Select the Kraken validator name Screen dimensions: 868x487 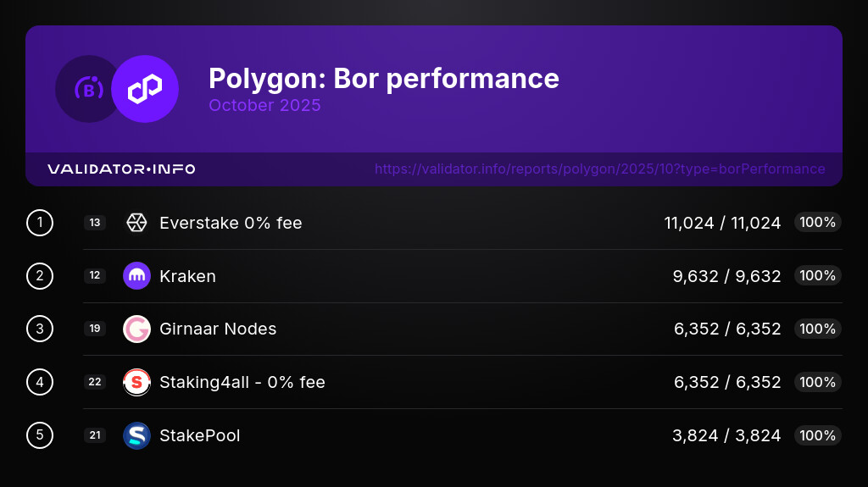[187, 276]
